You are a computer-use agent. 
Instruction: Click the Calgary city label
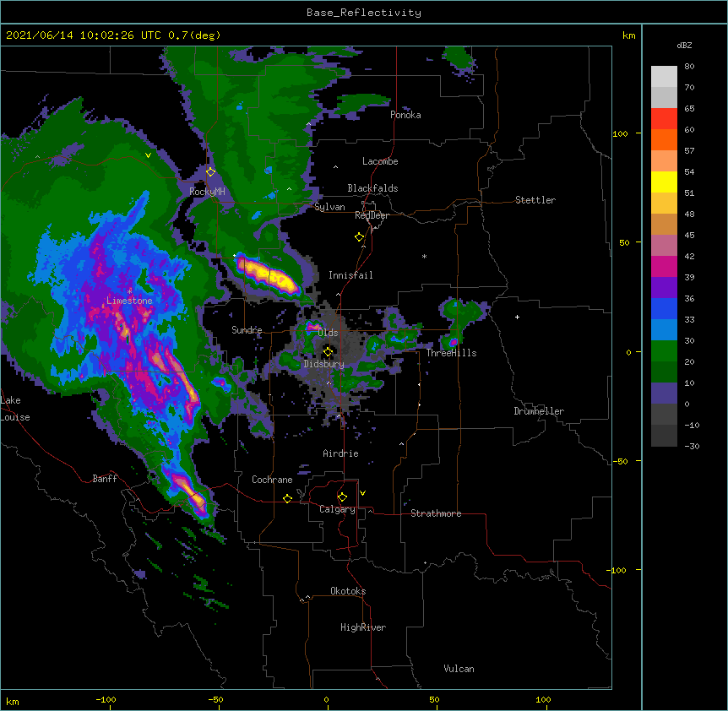tap(337, 509)
